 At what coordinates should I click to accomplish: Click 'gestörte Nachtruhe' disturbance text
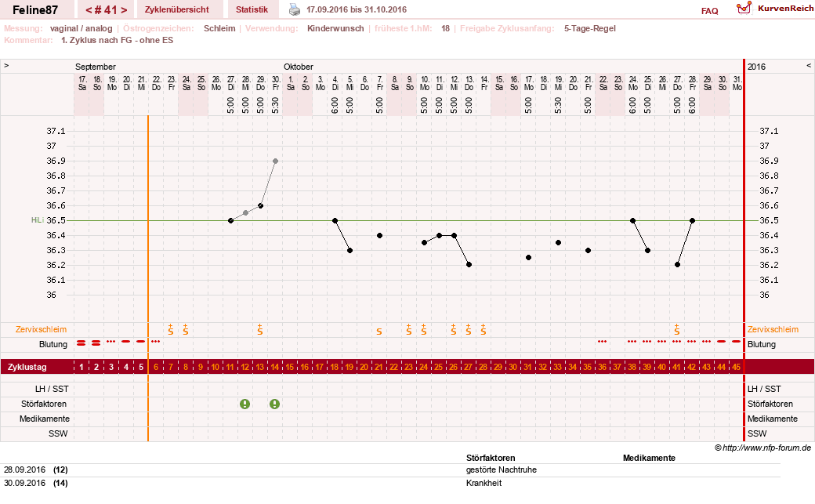(x=502, y=470)
